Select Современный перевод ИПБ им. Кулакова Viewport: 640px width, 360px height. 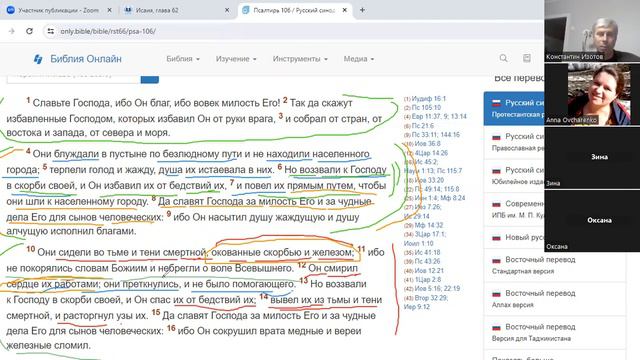pyautogui.click(x=514, y=209)
